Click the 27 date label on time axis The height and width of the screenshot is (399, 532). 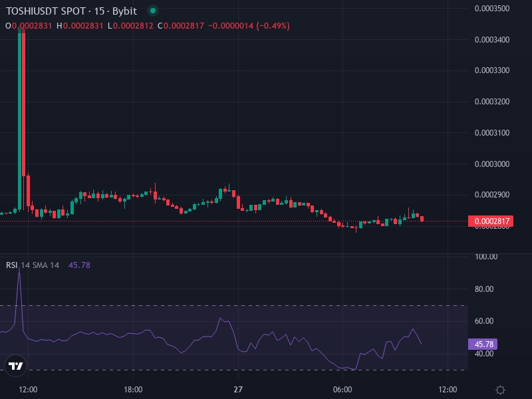click(x=237, y=389)
